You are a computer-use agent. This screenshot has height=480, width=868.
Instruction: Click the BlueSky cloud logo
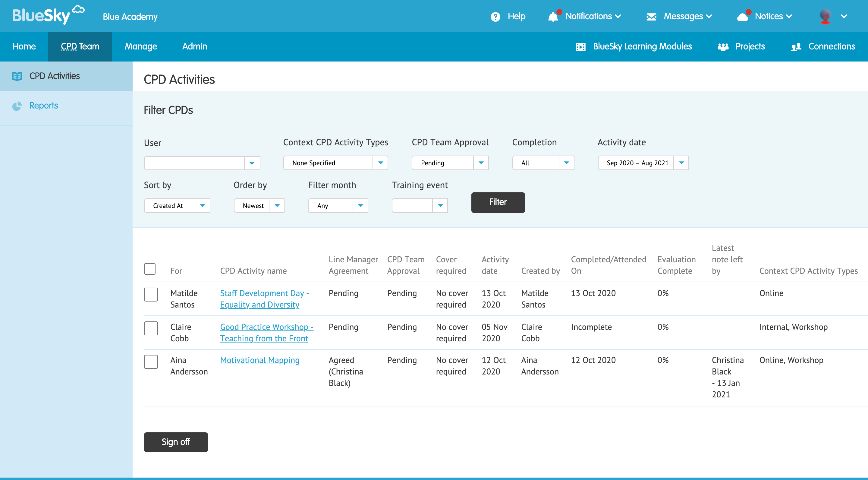tap(48, 15)
